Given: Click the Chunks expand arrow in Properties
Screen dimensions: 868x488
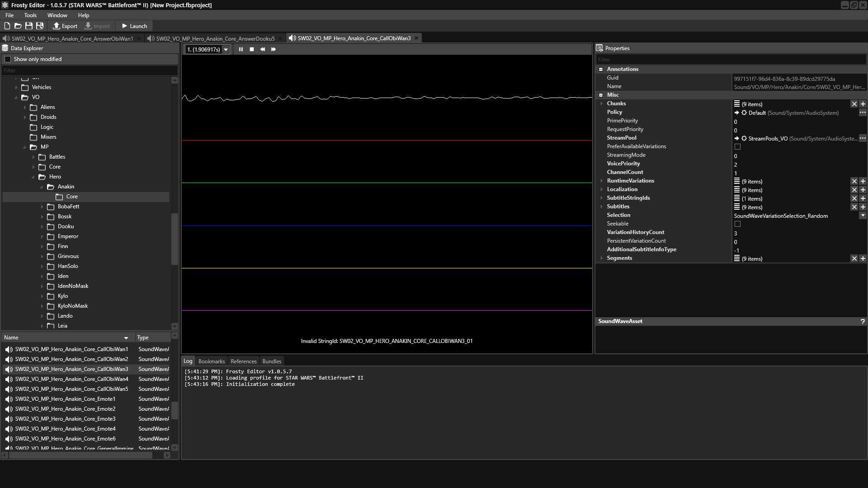Looking at the screenshot, I should [602, 103].
